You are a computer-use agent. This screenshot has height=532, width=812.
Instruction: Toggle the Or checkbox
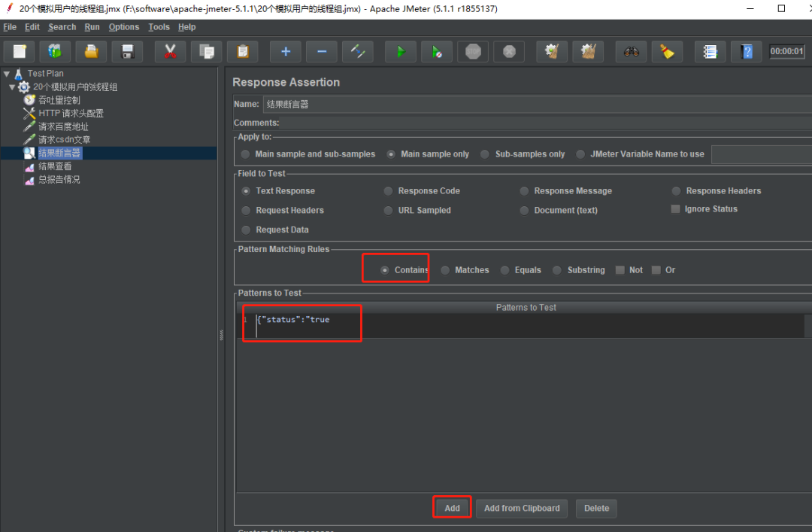pos(656,270)
